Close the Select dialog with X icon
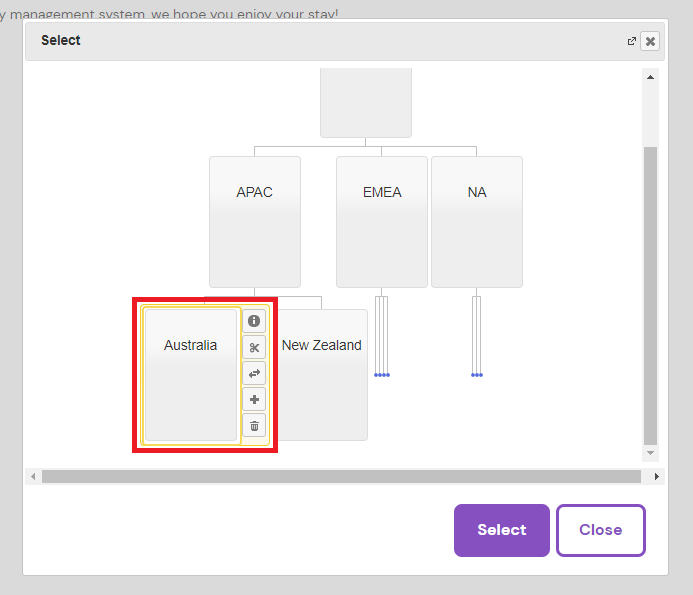The height and width of the screenshot is (595, 693). pos(650,41)
